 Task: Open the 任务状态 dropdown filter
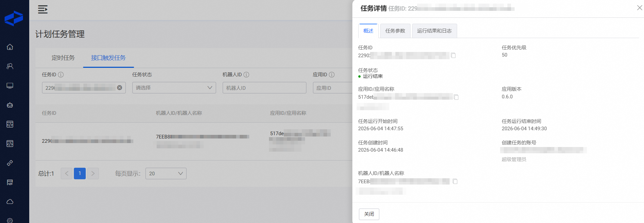[x=174, y=88]
